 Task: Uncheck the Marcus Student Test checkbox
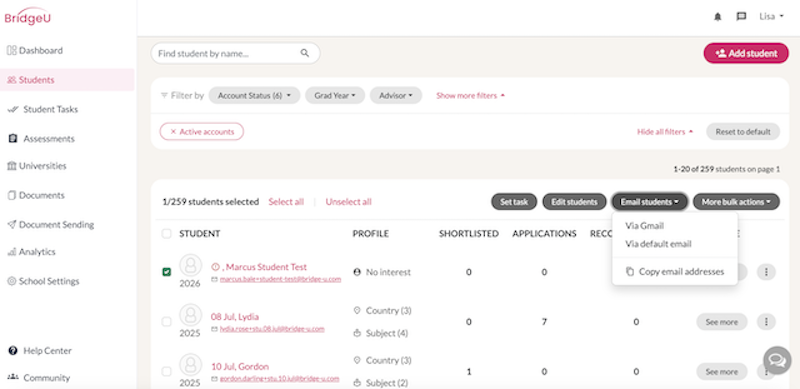166,272
